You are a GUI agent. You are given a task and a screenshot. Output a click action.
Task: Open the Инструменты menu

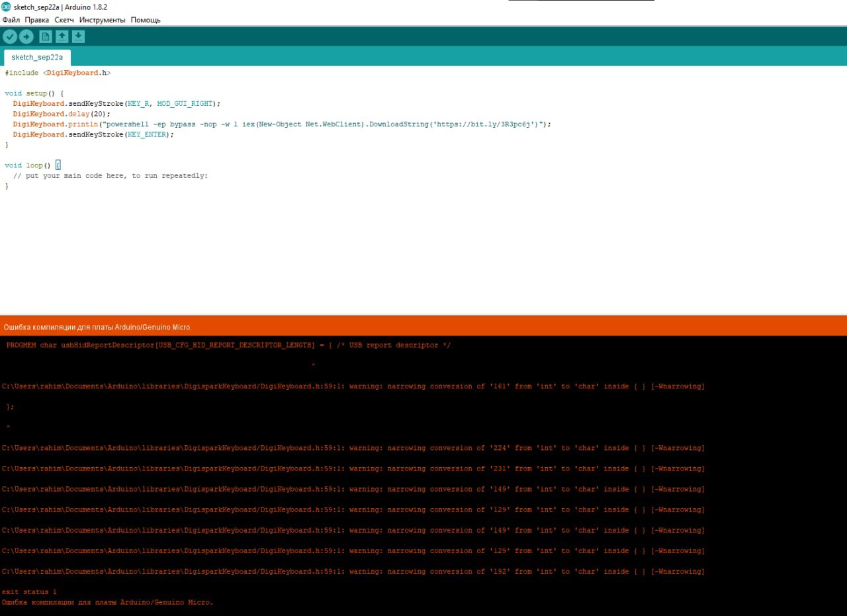click(102, 20)
